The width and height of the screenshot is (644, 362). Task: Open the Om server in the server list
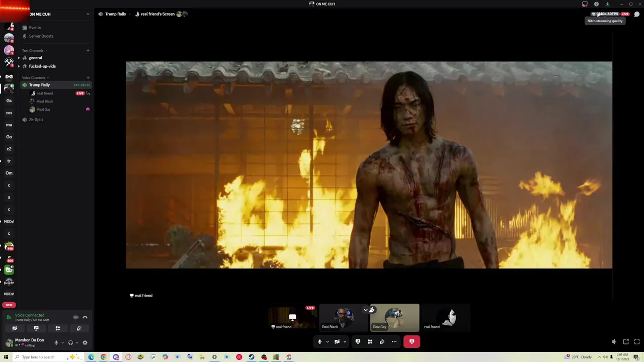click(9, 173)
